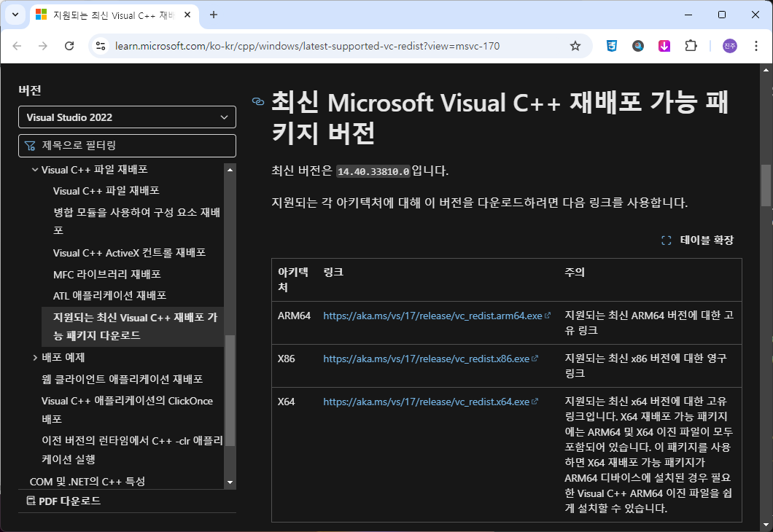Open the vc_redist.arm64.exe download link

(433, 316)
